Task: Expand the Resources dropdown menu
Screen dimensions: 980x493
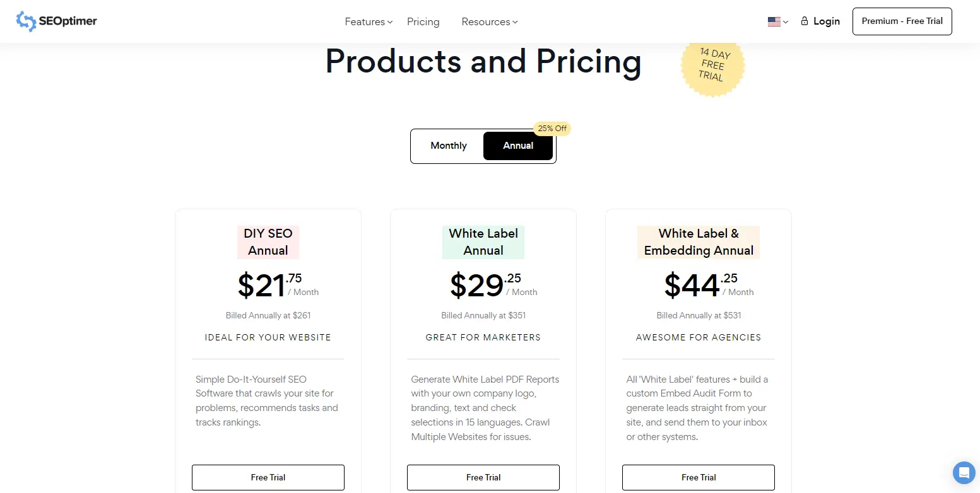Action: [x=489, y=22]
